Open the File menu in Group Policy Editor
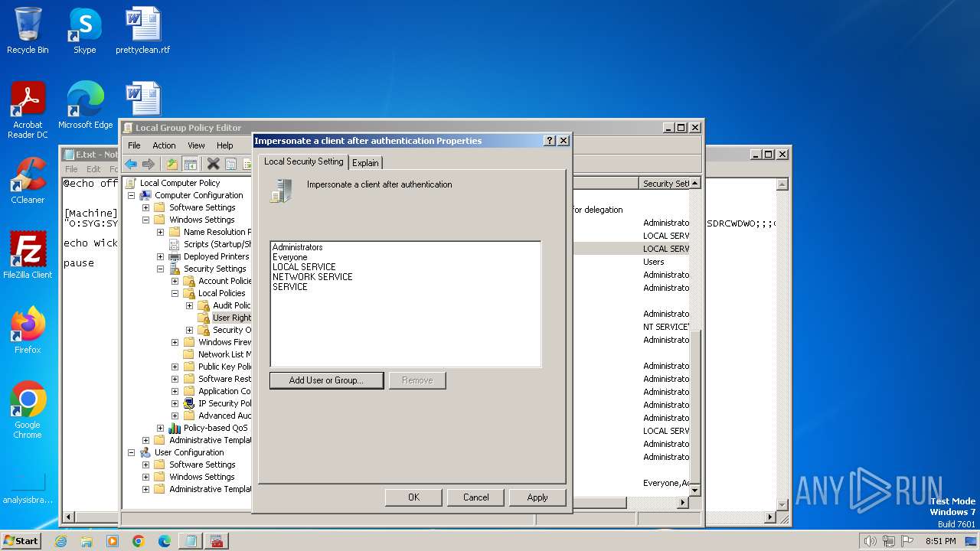Viewport: 980px width, 551px height. [134, 145]
